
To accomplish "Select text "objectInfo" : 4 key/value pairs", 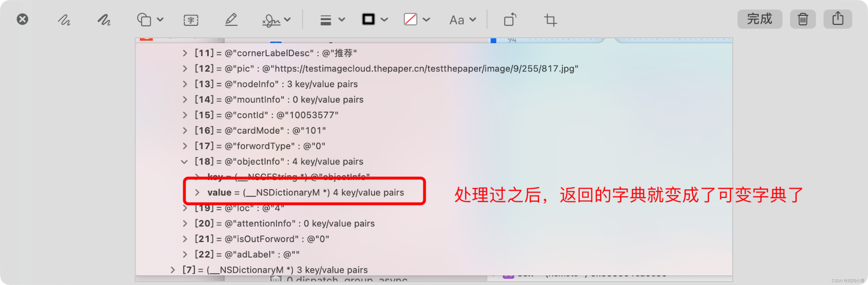I will [294, 162].
